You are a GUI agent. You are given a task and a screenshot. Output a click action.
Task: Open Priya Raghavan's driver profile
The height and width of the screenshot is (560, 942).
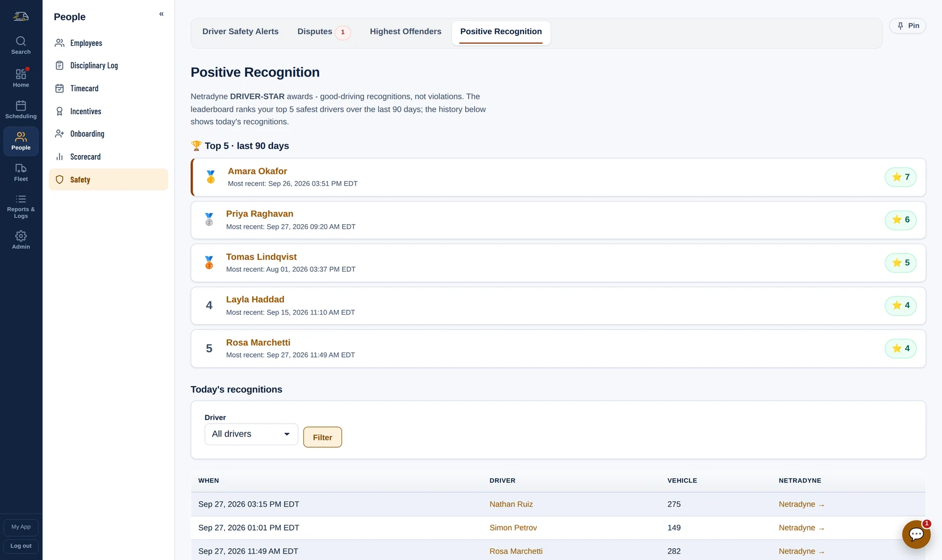point(260,214)
